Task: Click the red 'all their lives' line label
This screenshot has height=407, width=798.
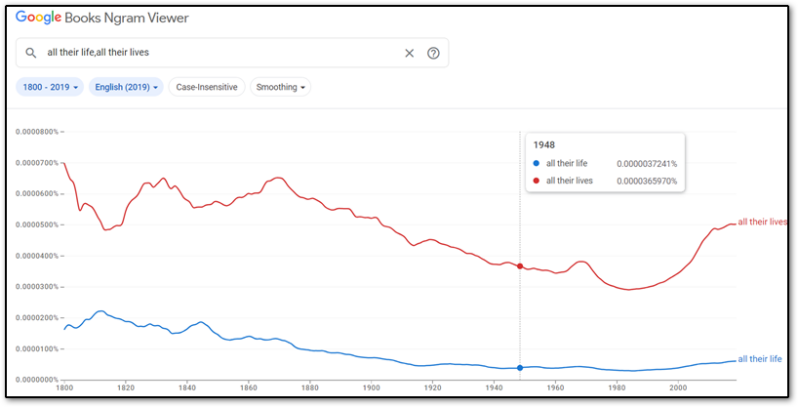Action: tap(762, 222)
